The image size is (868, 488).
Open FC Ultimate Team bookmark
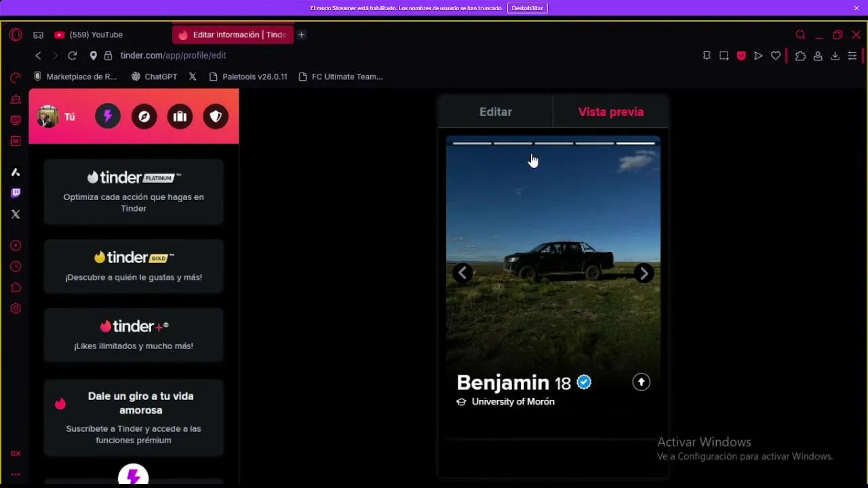(340, 77)
